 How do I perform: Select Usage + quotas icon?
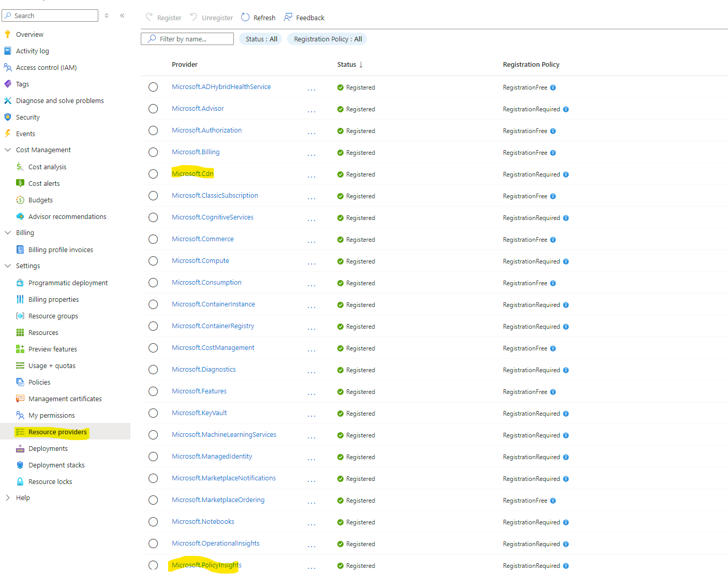coord(20,365)
